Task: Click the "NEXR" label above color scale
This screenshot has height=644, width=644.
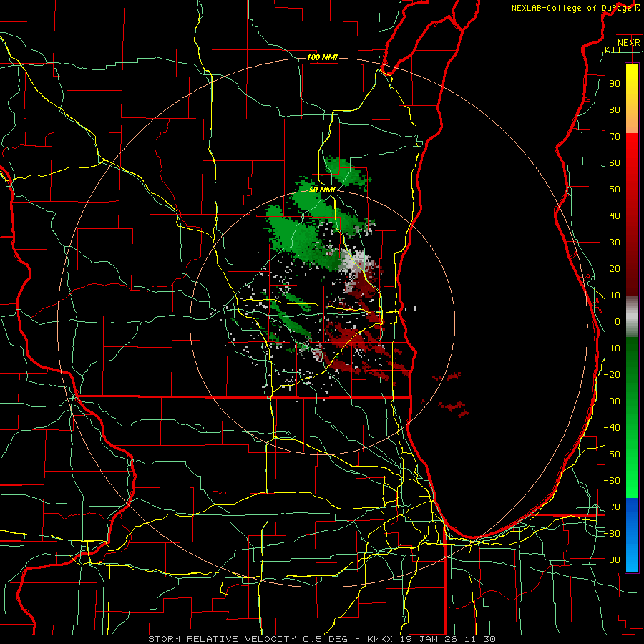Action: tap(629, 43)
